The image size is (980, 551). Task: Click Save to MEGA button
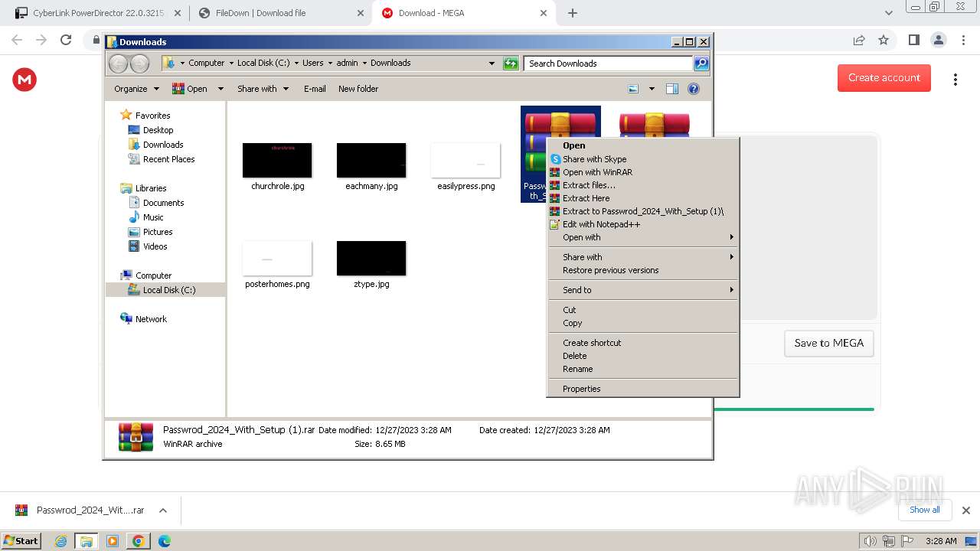tap(829, 344)
